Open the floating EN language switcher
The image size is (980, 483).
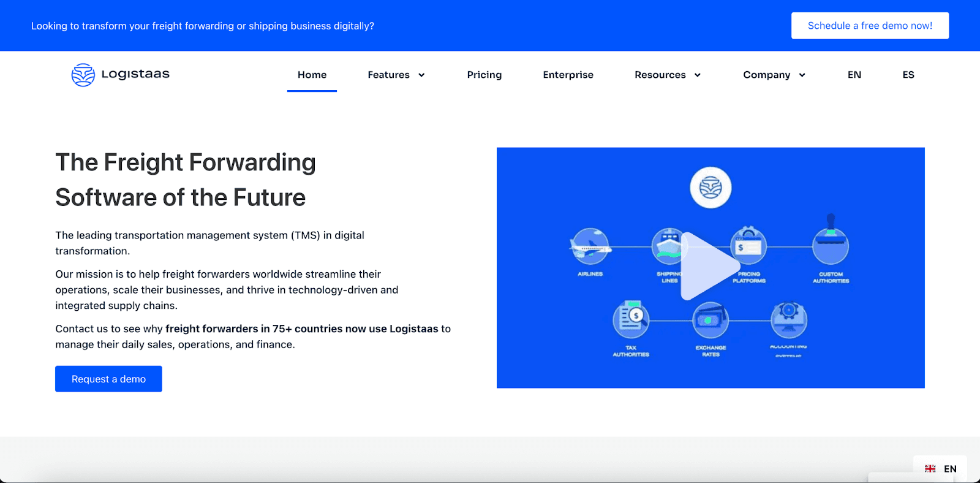[x=940, y=469]
